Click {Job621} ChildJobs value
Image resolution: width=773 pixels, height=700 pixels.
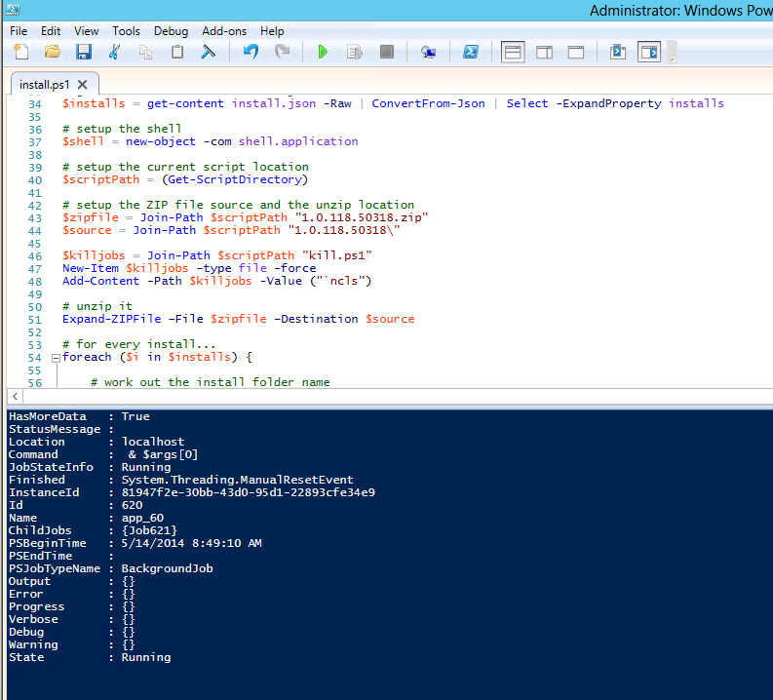click(149, 530)
